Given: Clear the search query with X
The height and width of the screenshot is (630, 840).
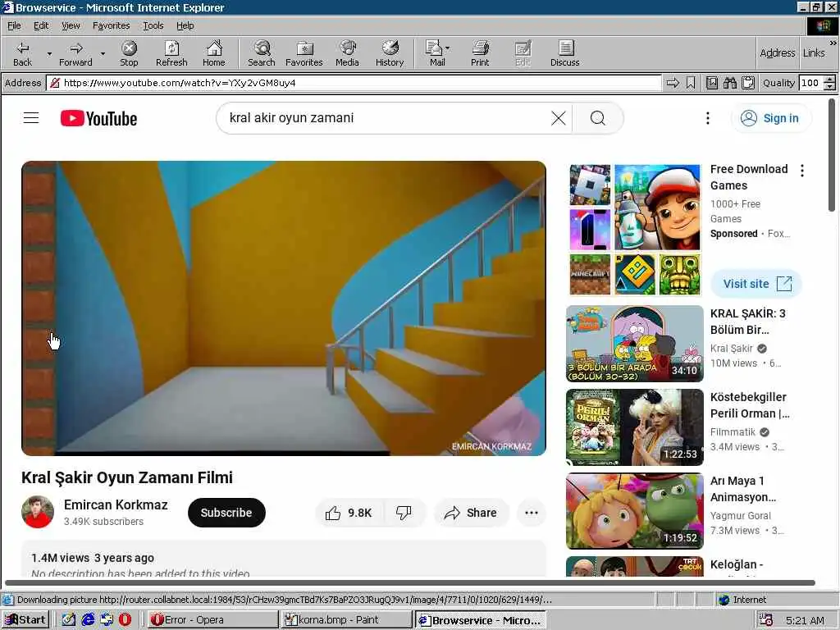Looking at the screenshot, I should (558, 118).
